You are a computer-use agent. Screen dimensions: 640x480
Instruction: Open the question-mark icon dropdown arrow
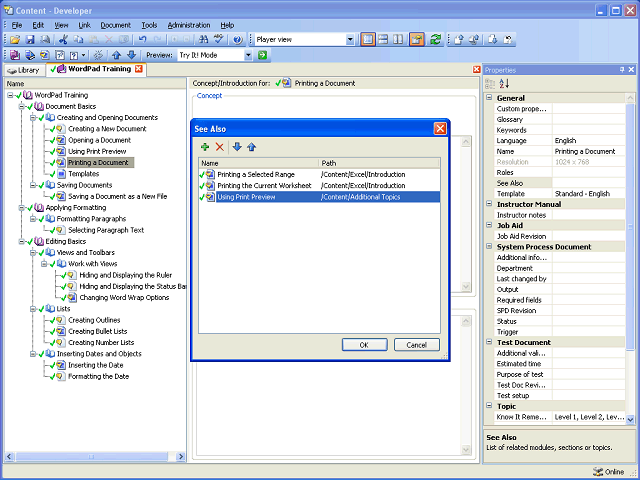[84, 55]
